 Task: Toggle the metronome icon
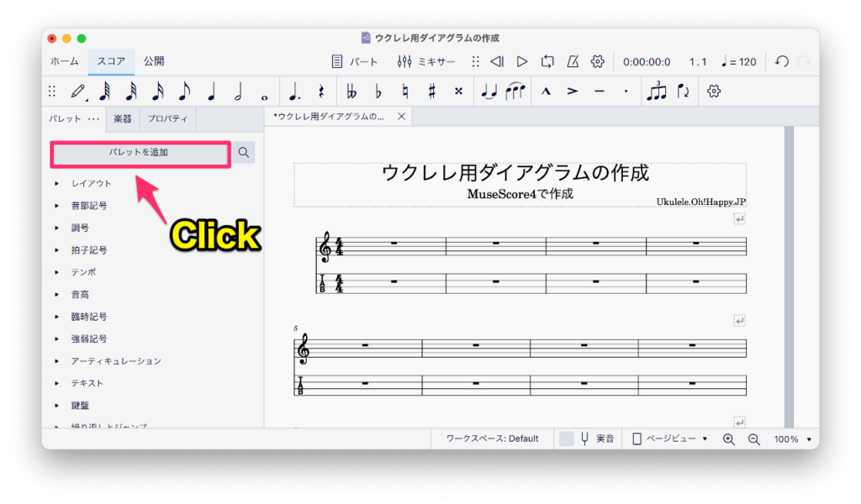573,61
